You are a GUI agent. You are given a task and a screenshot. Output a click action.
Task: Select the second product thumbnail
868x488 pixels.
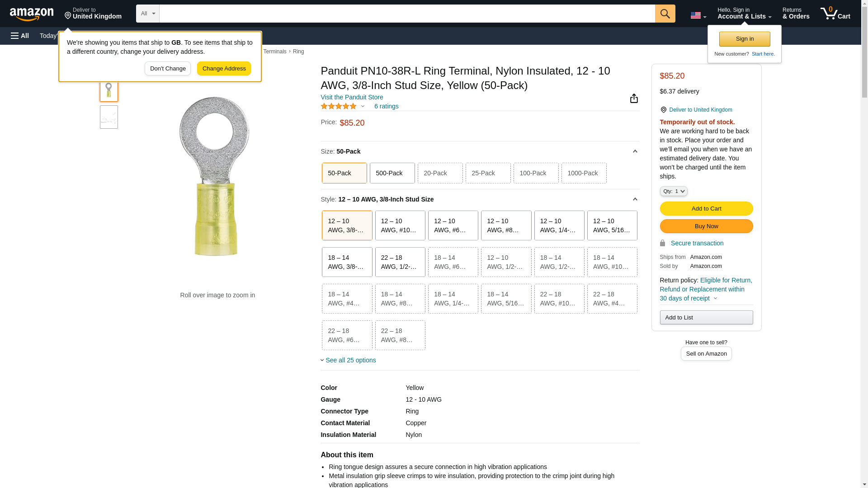(109, 117)
